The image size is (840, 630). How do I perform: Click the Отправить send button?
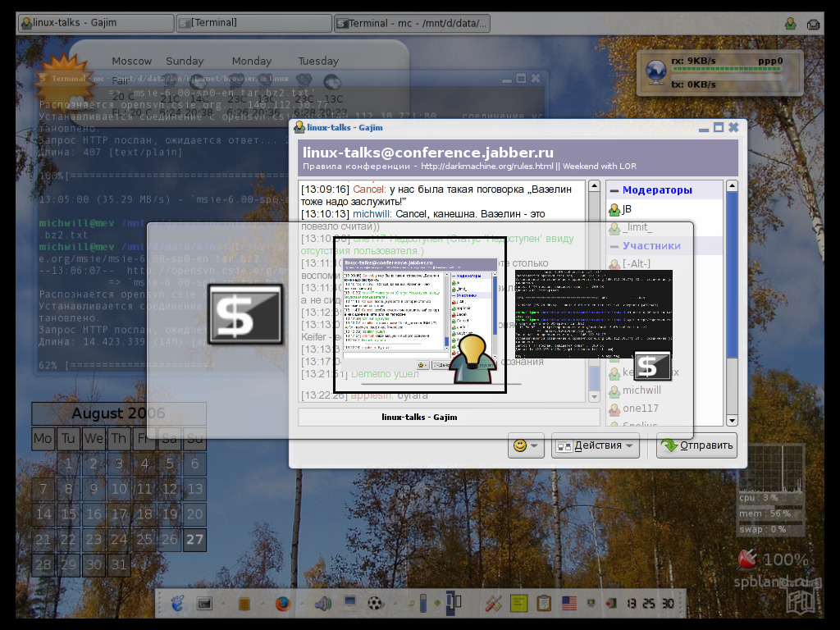[x=696, y=445]
